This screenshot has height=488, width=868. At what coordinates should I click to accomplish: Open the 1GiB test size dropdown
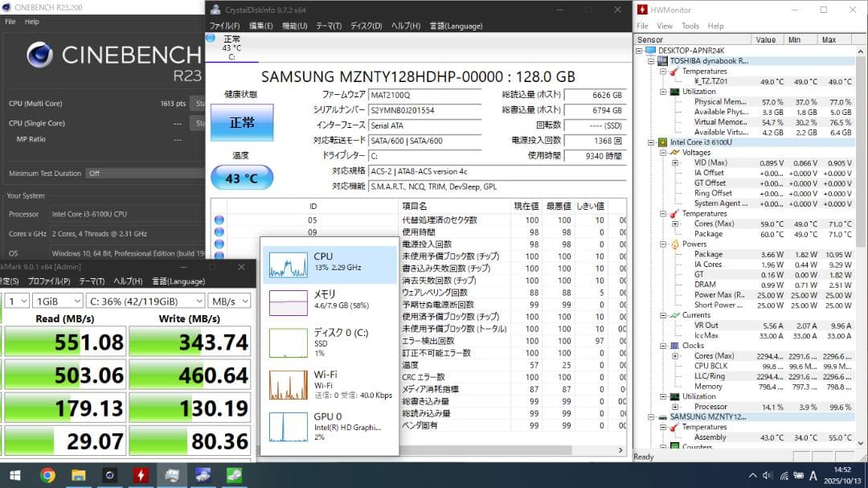click(x=58, y=301)
